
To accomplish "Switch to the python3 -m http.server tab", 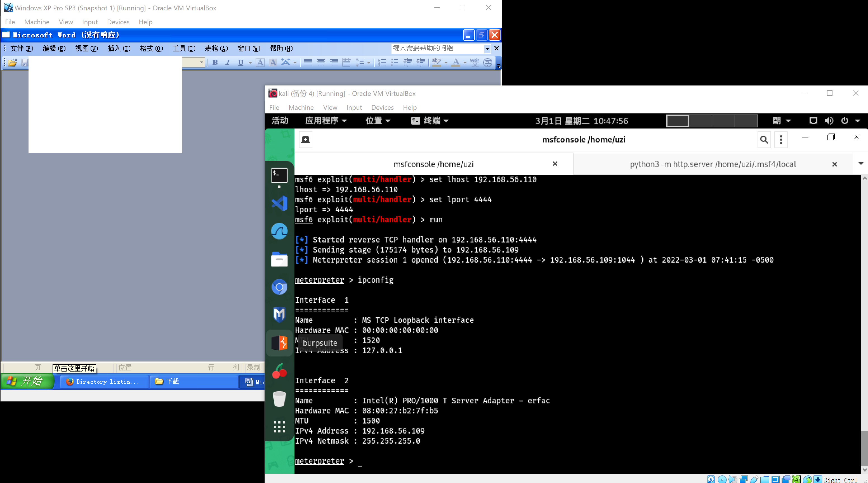I will click(713, 164).
